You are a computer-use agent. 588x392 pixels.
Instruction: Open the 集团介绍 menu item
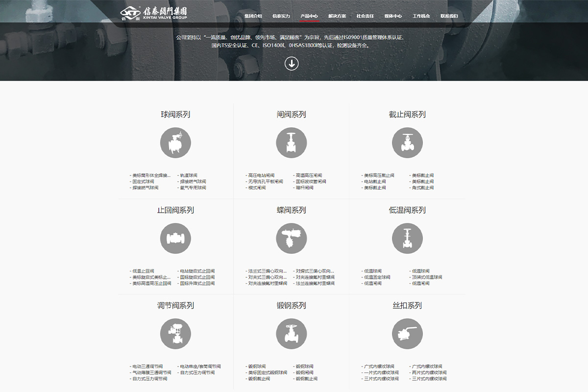(253, 16)
